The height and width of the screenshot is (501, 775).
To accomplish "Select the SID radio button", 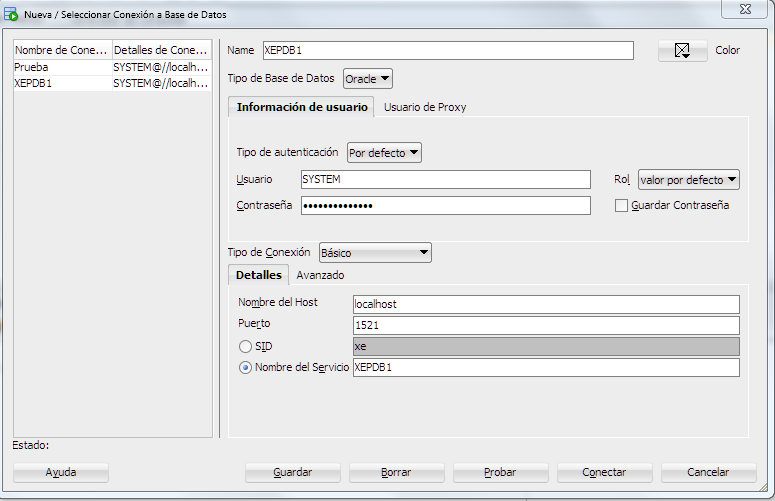I will click(245, 346).
